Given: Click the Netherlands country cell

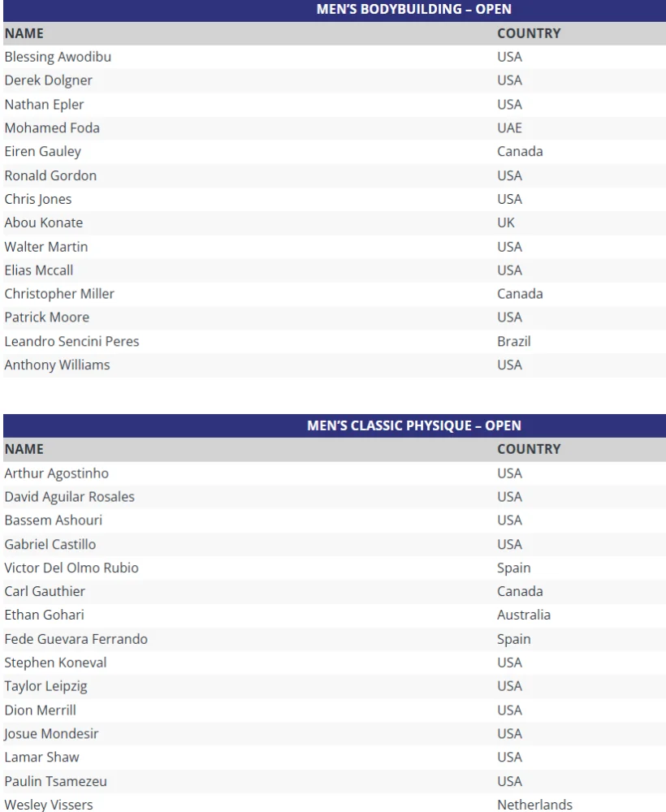Looking at the screenshot, I should point(534,805).
